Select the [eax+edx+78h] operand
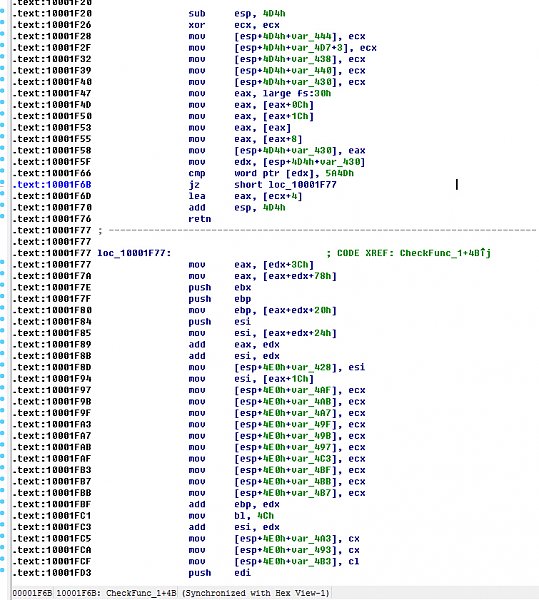This screenshot has width=539, height=600. 300,276
